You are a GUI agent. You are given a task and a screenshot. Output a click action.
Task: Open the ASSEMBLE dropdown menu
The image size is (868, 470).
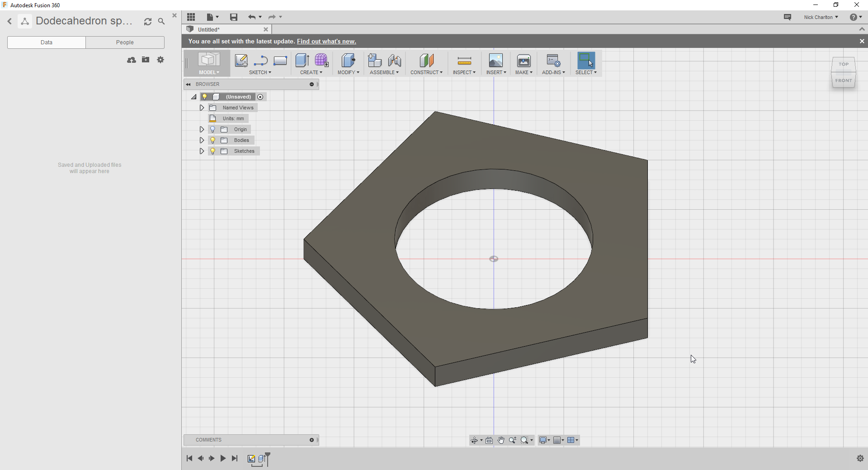tap(384, 72)
